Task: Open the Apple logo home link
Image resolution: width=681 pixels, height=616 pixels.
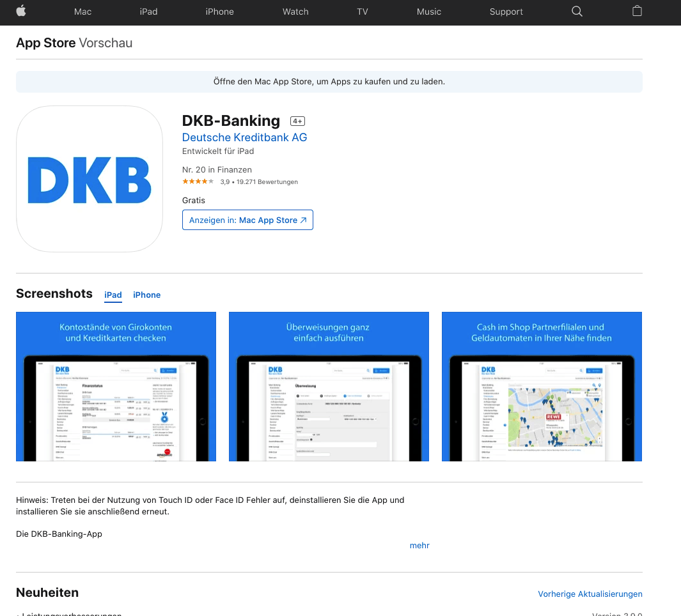Action: (x=21, y=12)
